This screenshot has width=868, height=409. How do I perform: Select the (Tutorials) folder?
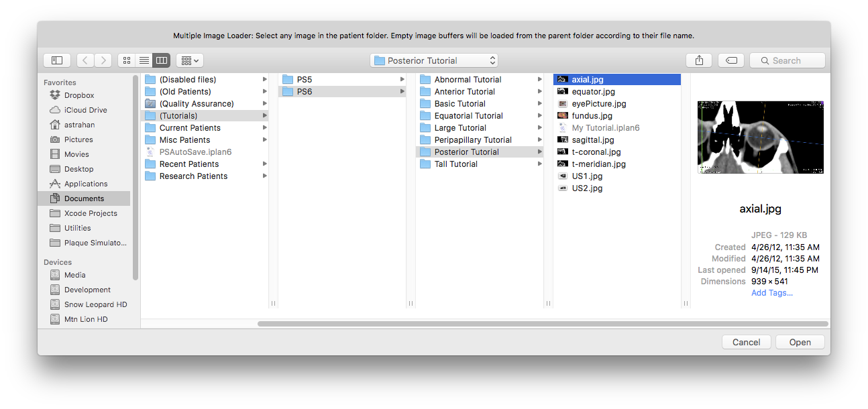[205, 116]
